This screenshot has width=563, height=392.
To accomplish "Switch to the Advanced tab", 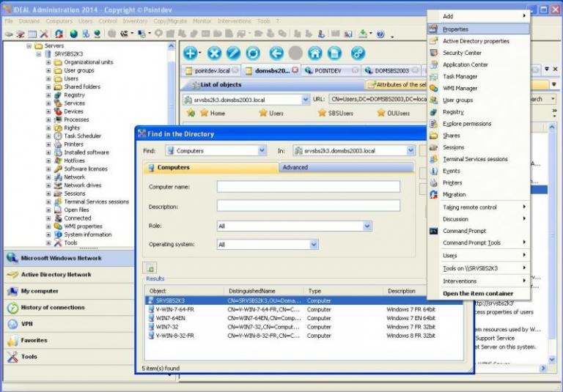I will [295, 168].
